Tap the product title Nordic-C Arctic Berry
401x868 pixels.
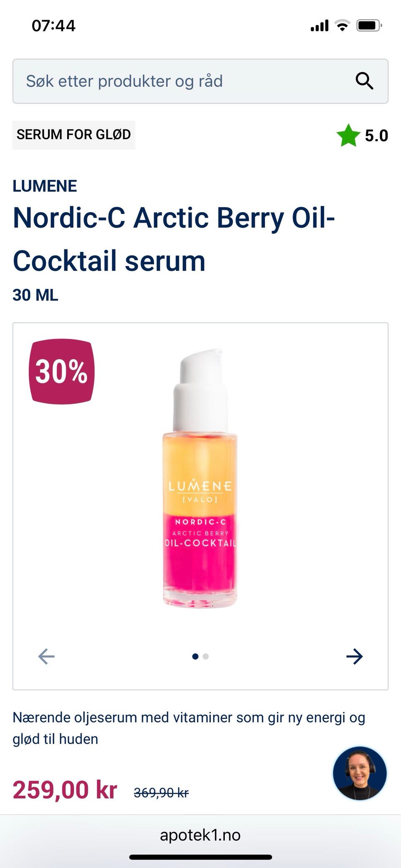174,239
